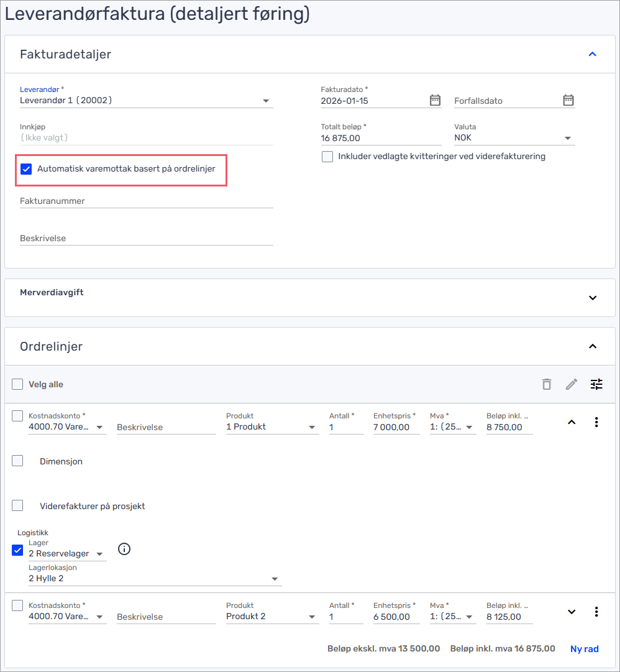Image resolution: width=620 pixels, height=672 pixels.
Task: Uncheck Automatisk varemottak basert på ordrelinjer
Action: pyautogui.click(x=26, y=169)
